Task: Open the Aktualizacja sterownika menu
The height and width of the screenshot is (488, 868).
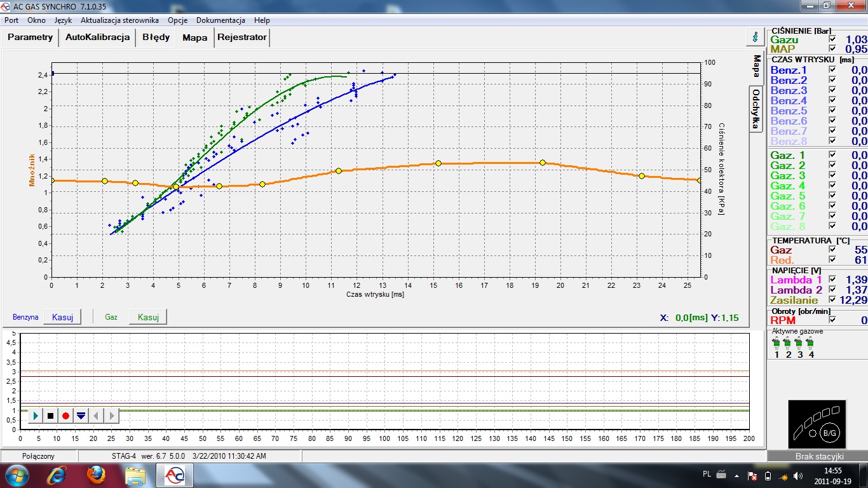Action: point(119,20)
